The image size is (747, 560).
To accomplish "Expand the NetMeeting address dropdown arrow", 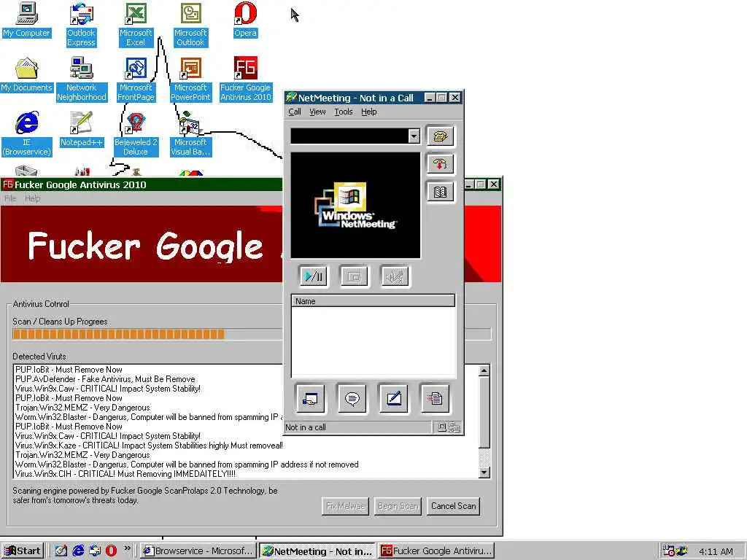I will pyautogui.click(x=414, y=136).
